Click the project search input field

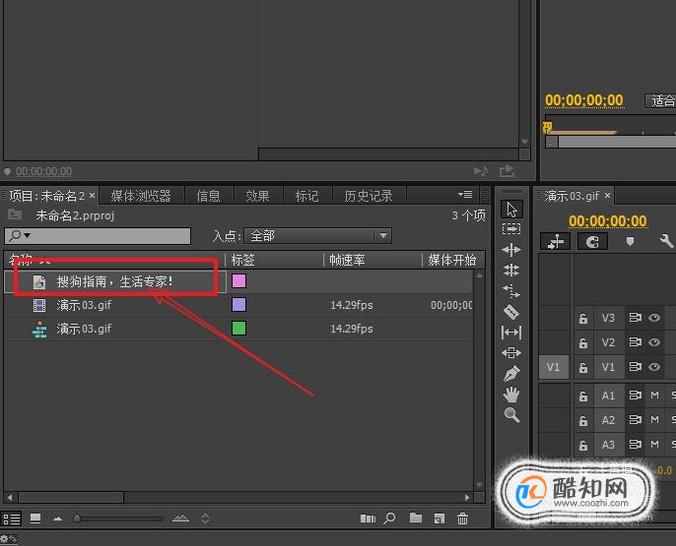[x=97, y=236]
